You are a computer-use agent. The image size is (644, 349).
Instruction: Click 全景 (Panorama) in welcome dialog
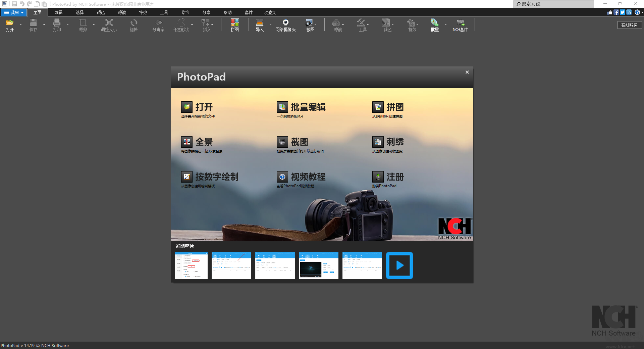tap(197, 142)
